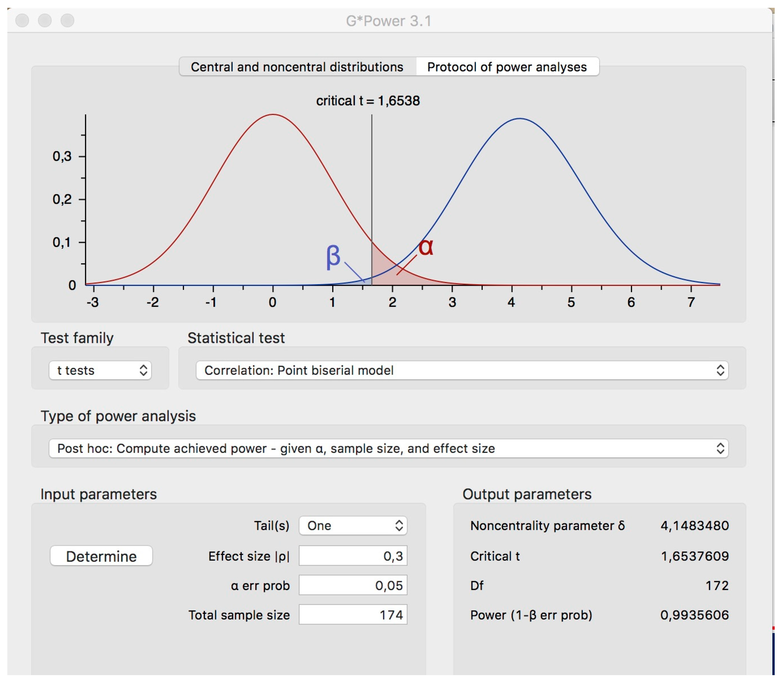This screenshot has height=684, width=784.
Task: Switch to Central and noncentral distributions tab
Action: click(x=297, y=67)
